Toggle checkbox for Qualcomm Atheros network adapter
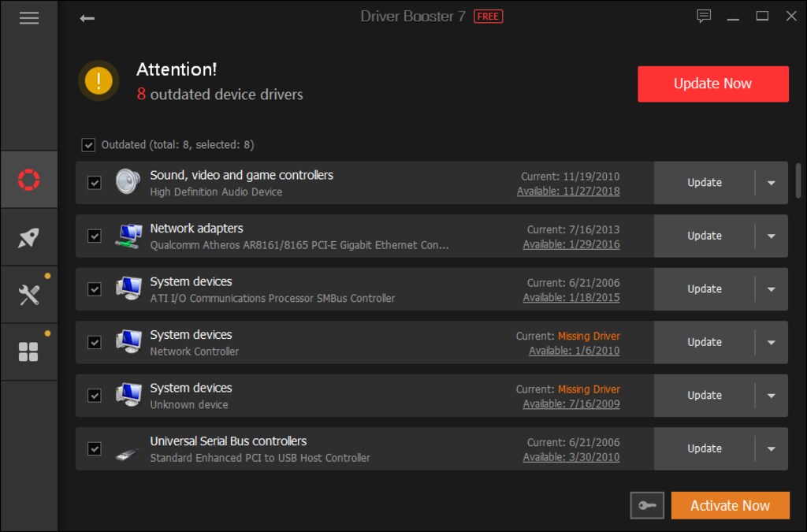 pyautogui.click(x=95, y=236)
